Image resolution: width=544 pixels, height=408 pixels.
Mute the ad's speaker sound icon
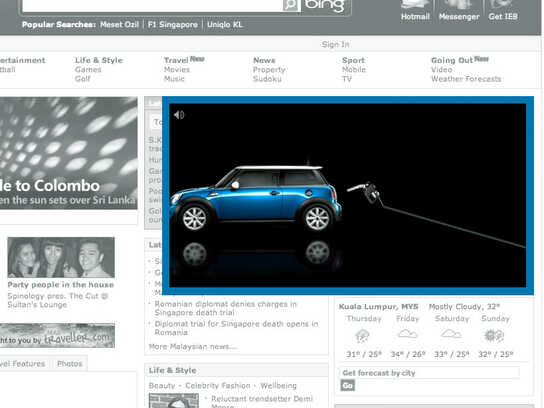tap(179, 115)
